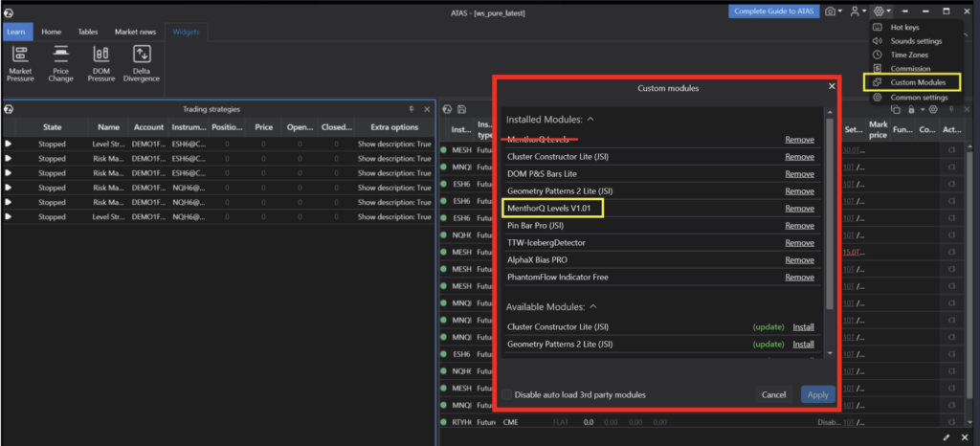980x446 pixels.
Task: Open the DOM Pressure widget
Action: click(x=101, y=64)
